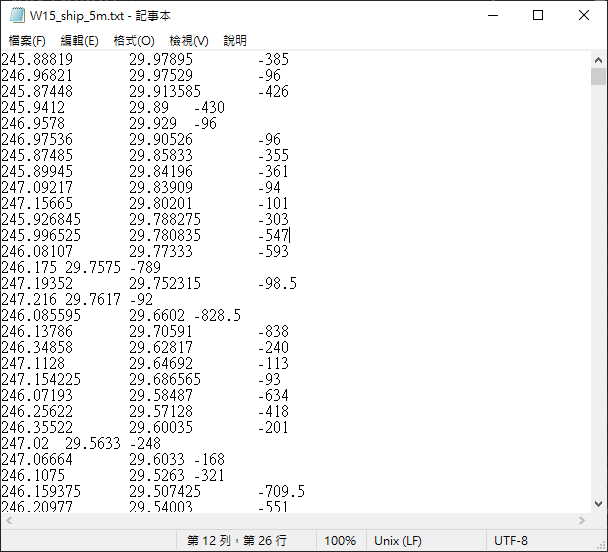Viewport: 608px width, 552px height.
Task: Click the value 29.77333
Action: click(x=161, y=251)
